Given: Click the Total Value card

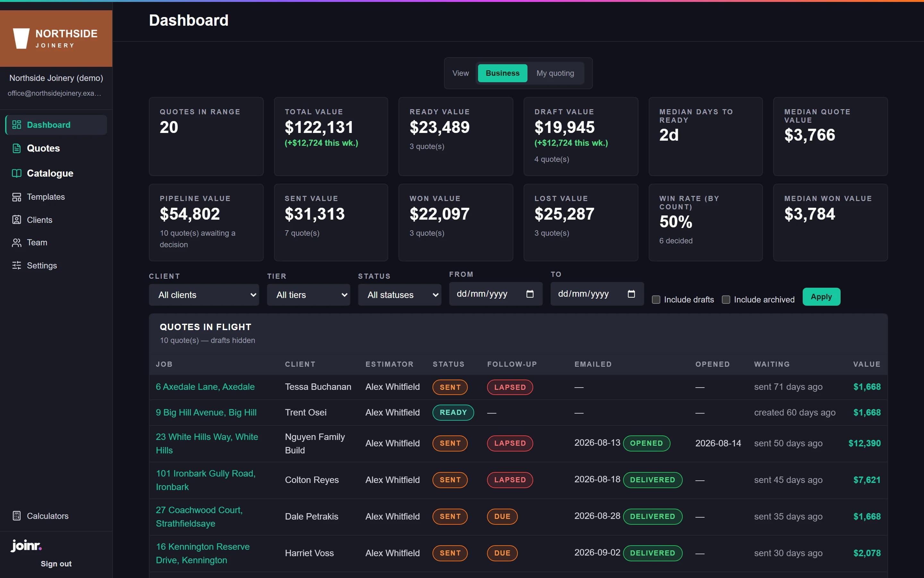Looking at the screenshot, I should (x=331, y=136).
